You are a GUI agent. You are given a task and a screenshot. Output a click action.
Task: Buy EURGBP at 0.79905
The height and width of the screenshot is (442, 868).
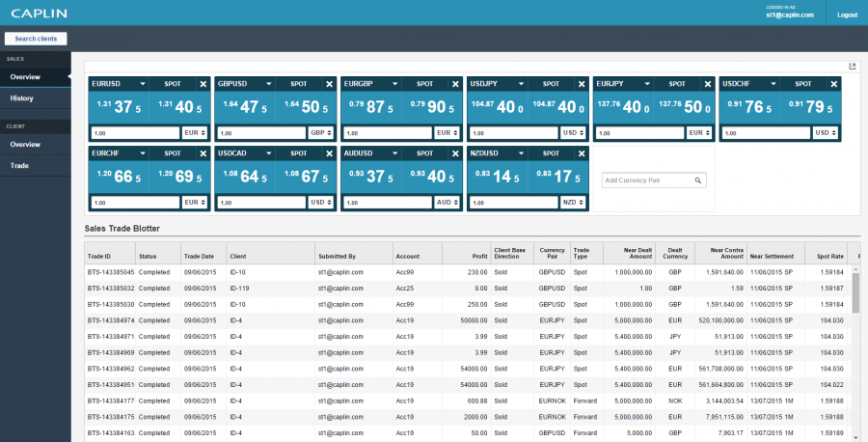tap(432, 107)
